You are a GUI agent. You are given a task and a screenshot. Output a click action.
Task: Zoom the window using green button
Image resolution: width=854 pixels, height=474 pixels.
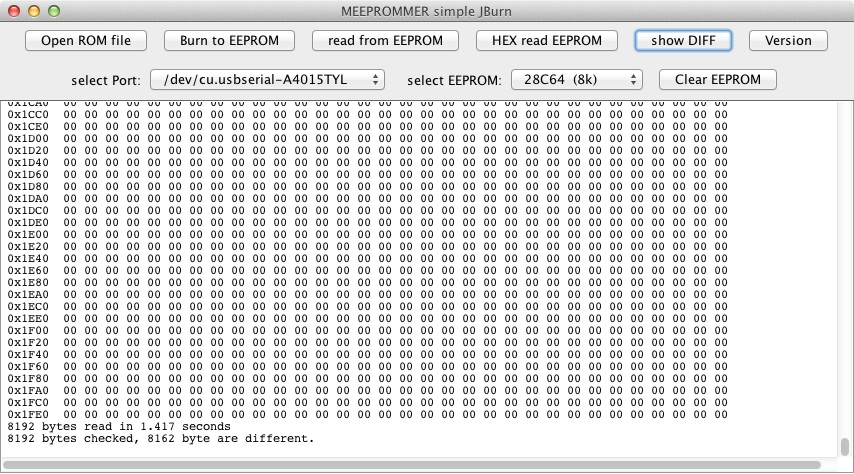53,10
